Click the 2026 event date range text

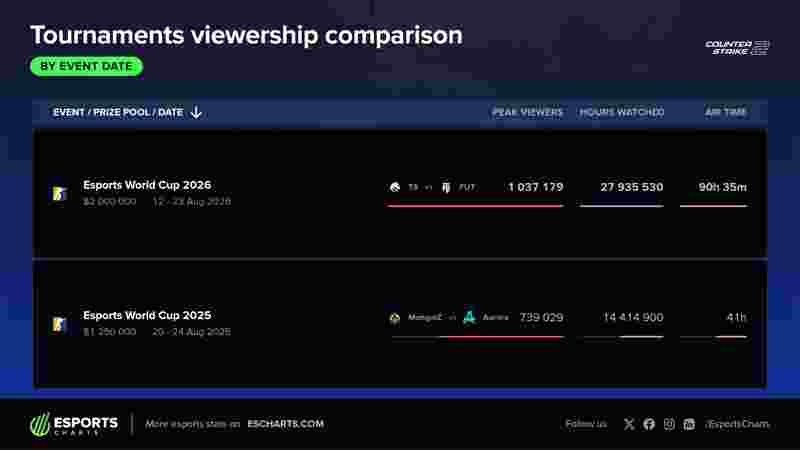pos(192,202)
